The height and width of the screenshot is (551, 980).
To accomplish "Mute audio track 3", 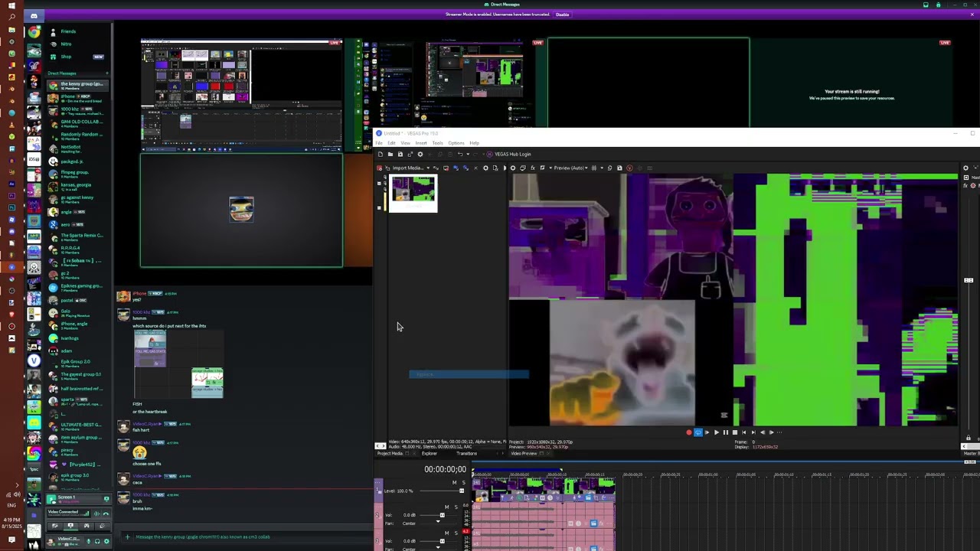I will tap(447, 533).
